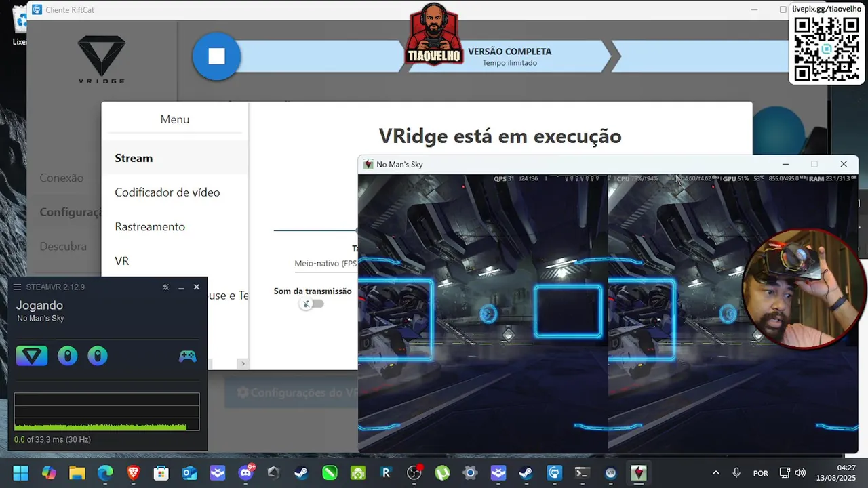
Task: Open the SteamVR hamburger menu
Action: pos(18,287)
